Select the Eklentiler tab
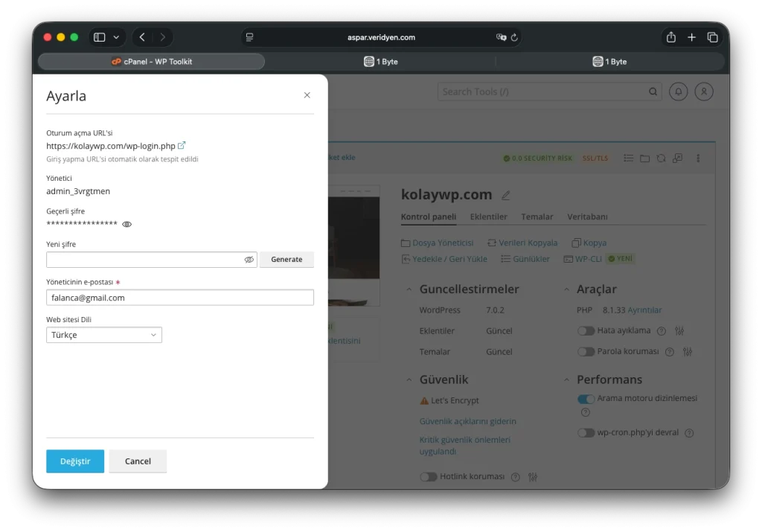 (x=488, y=217)
